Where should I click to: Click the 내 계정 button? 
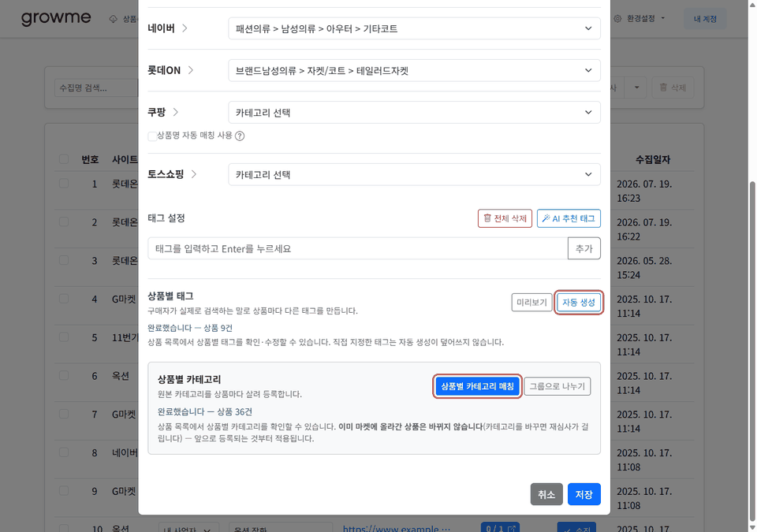pyautogui.click(x=705, y=19)
